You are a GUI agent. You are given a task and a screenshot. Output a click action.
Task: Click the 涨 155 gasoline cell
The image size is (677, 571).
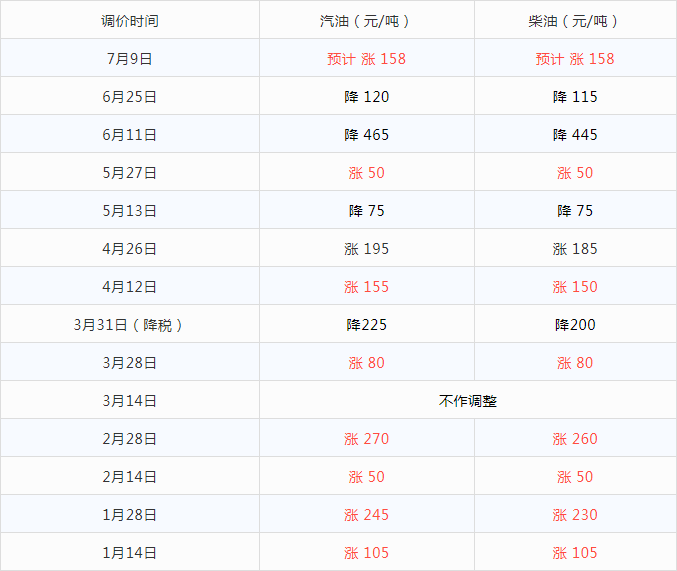(x=366, y=287)
